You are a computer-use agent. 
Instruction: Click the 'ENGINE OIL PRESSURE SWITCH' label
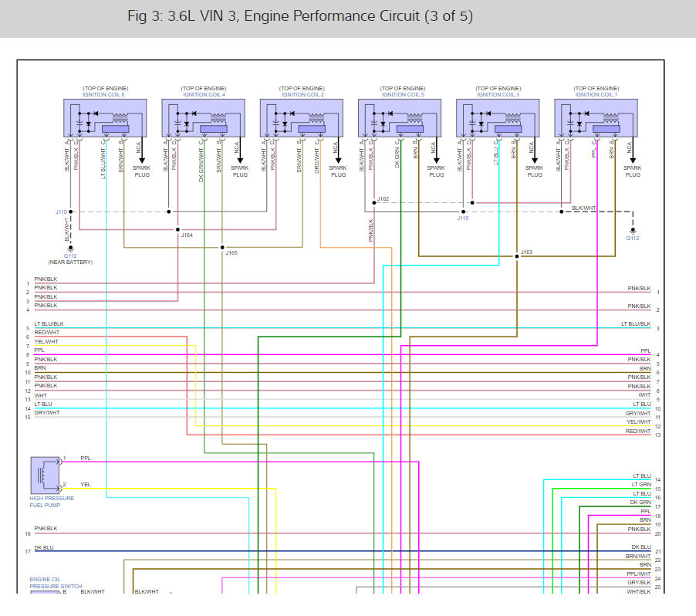click(x=56, y=583)
